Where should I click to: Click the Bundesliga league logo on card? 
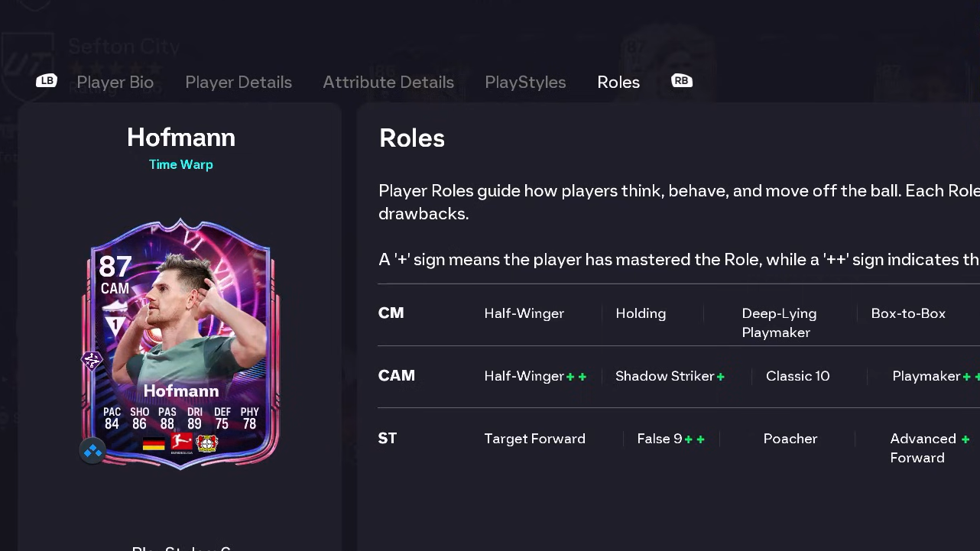tap(181, 442)
